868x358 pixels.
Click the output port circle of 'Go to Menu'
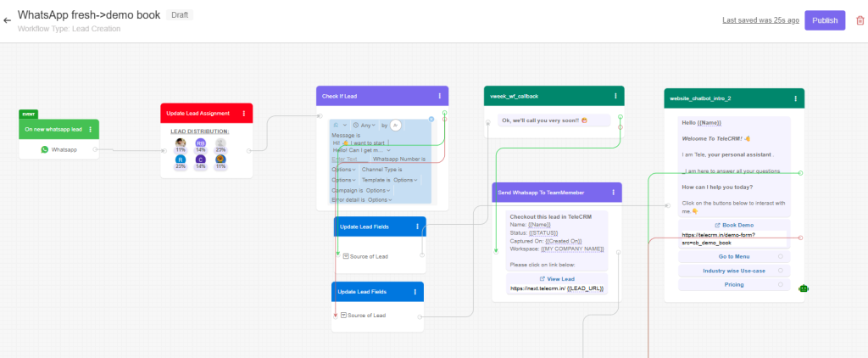[x=781, y=256]
